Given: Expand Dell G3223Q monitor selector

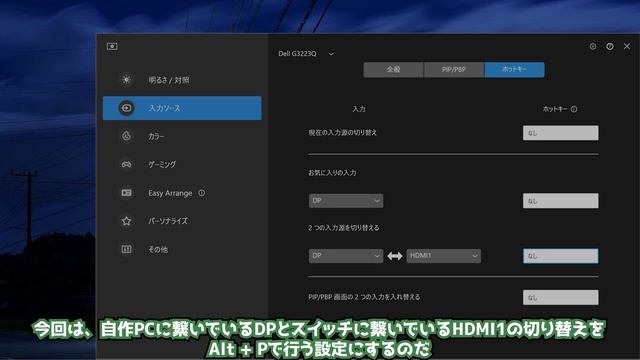Looking at the screenshot, I should pyautogui.click(x=306, y=53).
